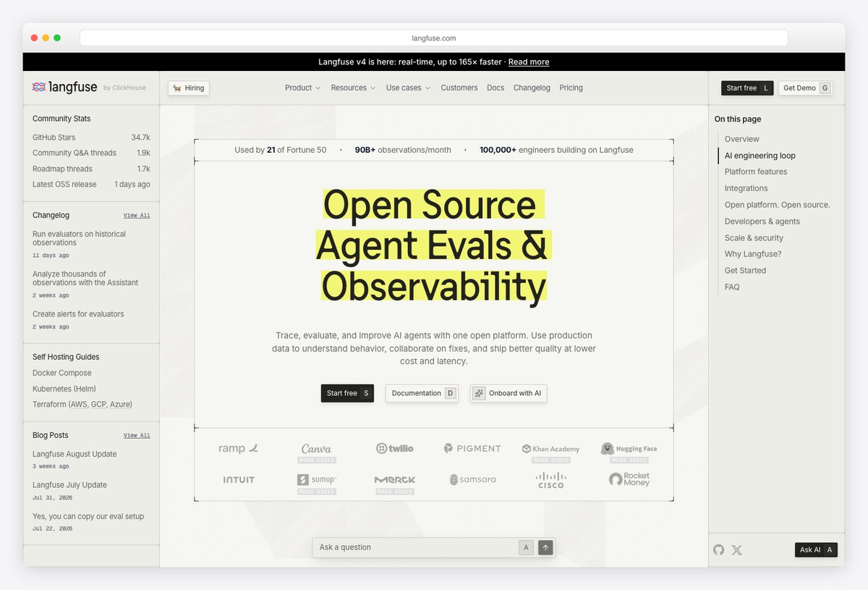Click the Ask AI button
This screenshot has height=590, width=868.
(816, 549)
